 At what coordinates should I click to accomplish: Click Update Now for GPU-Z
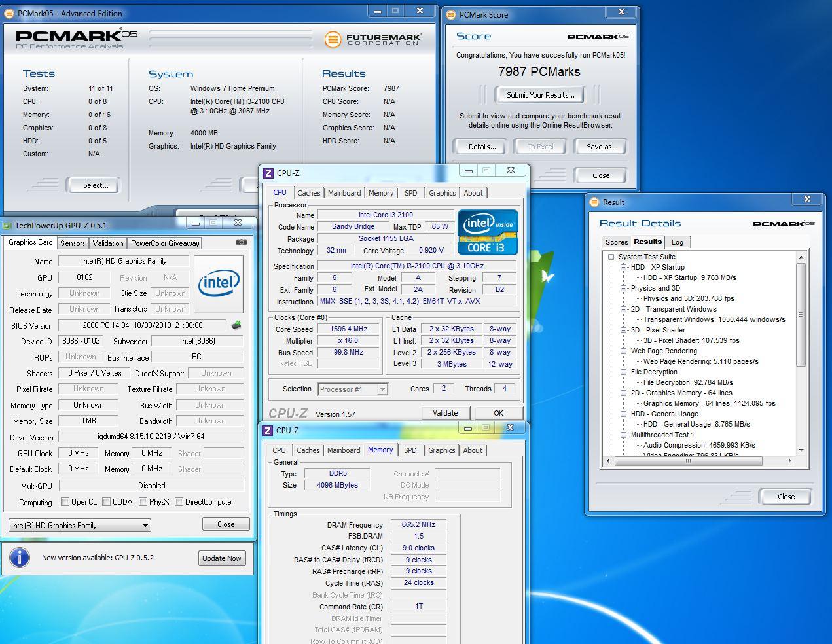point(222,558)
